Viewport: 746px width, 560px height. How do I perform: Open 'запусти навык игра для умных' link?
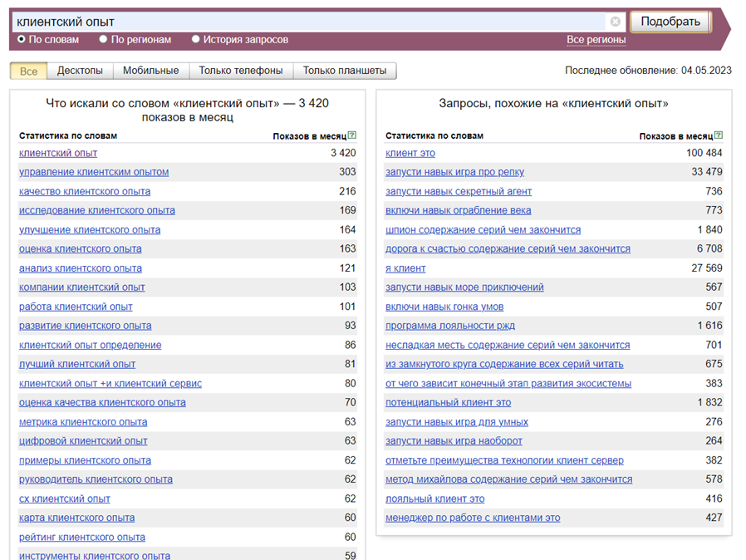coord(457,422)
